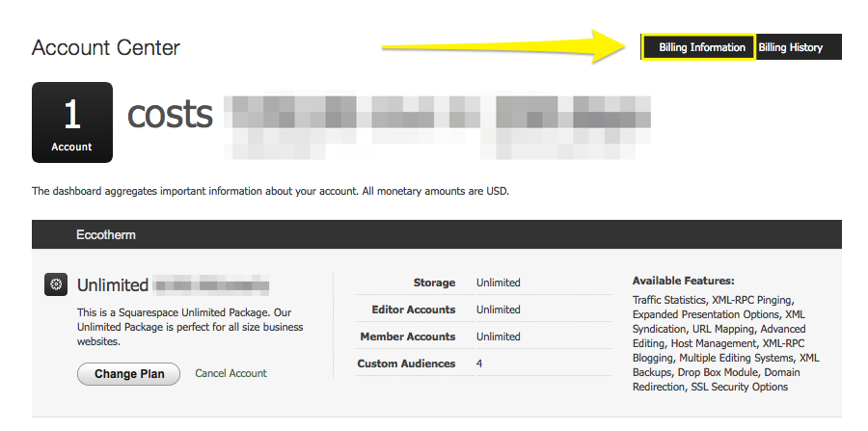Click the Account Center heading
The height and width of the screenshot is (431, 868).
(x=106, y=47)
